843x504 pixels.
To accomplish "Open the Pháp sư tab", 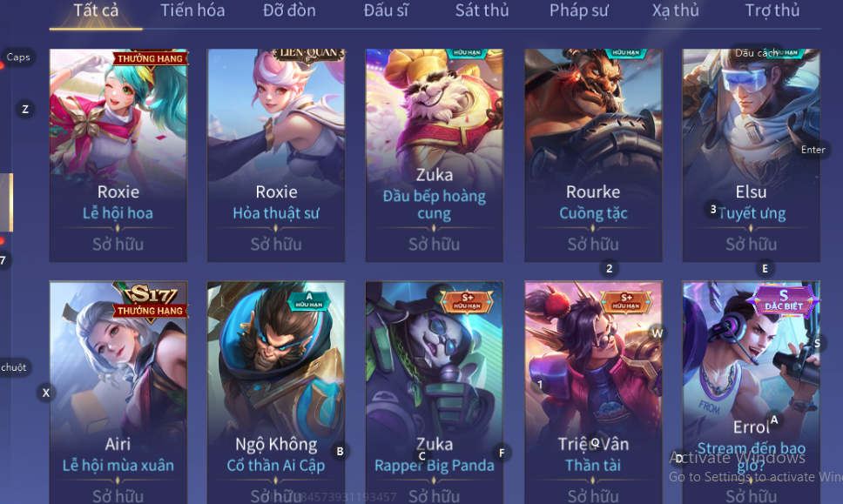I will click(x=578, y=10).
